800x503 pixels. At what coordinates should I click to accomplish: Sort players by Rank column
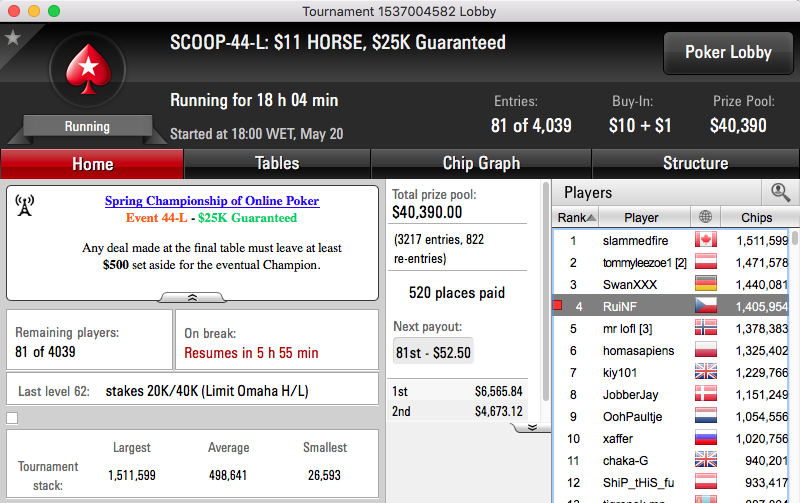(x=576, y=217)
